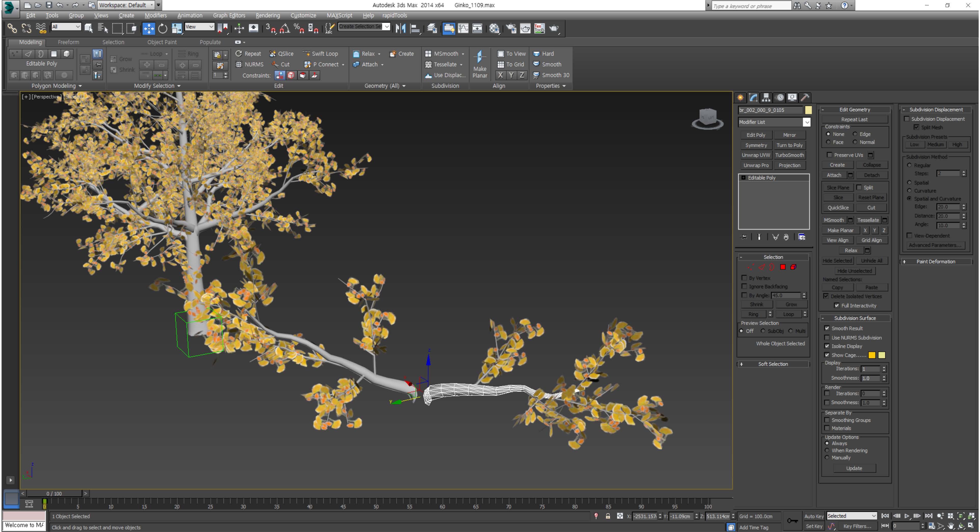Image resolution: width=980 pixels, height=532 pixels.
Task: Switch to Object Paint ribbon tab
Action: coord(162,42)
